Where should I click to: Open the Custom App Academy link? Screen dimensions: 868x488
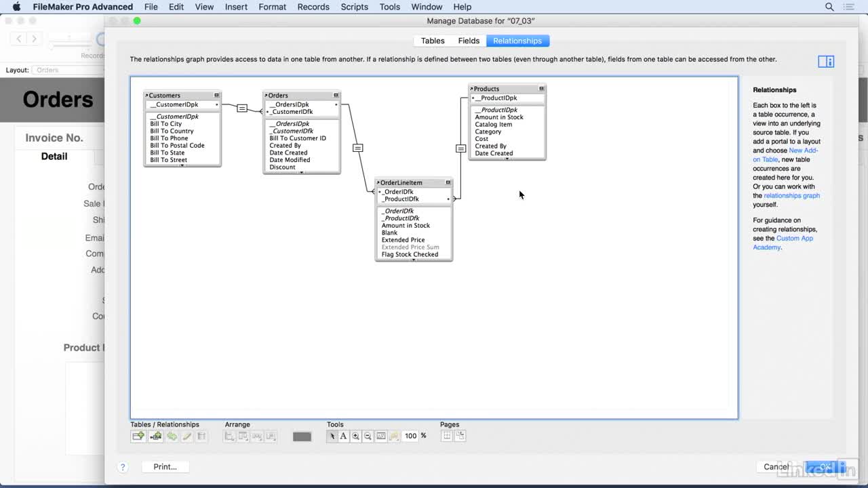point(783,243)
